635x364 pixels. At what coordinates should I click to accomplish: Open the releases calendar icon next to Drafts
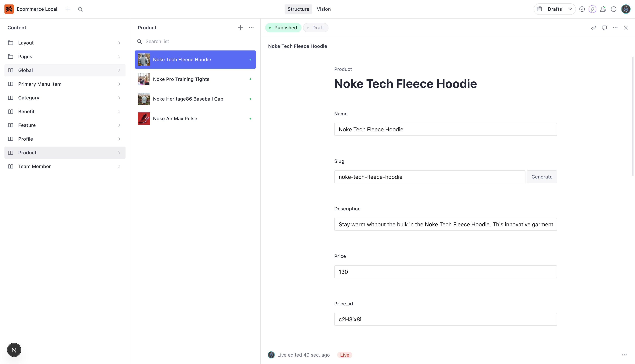(539, 9)
